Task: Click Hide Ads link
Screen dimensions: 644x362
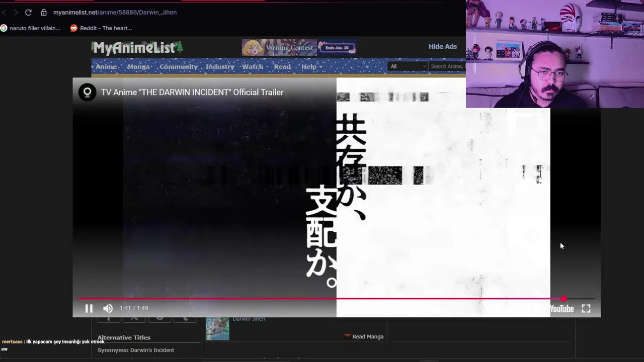Action: pyautogui.click(x=443, y=46)
